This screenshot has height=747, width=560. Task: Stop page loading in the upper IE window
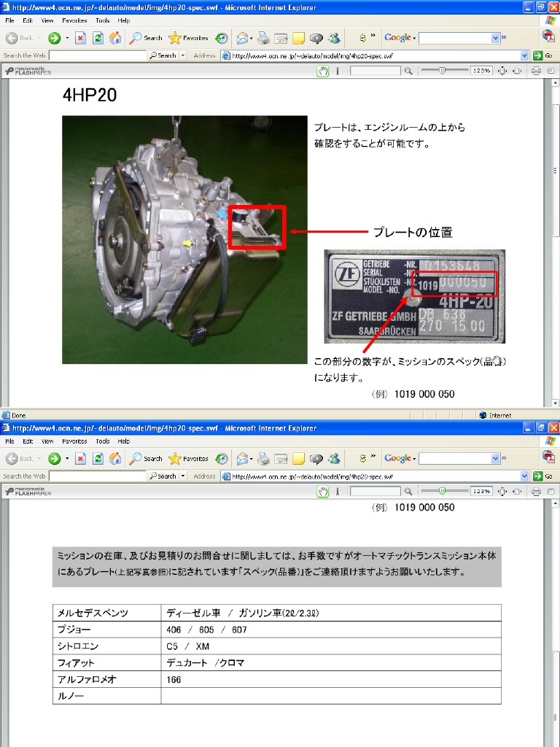click(80, 38)
